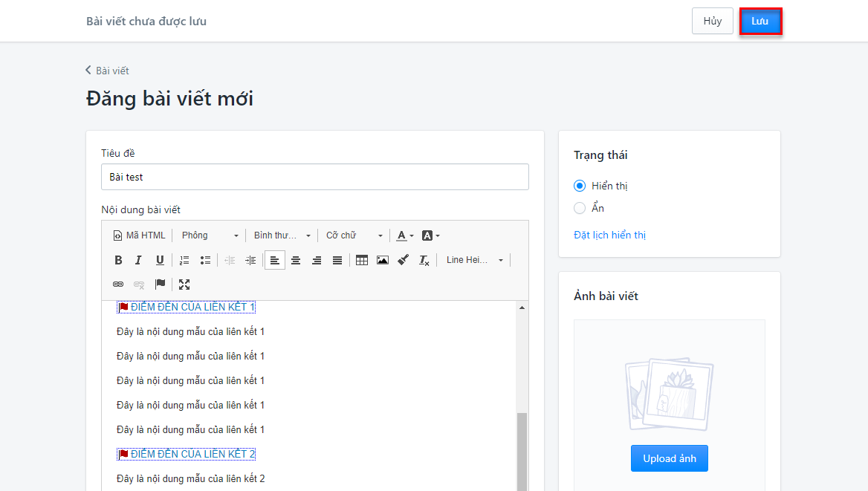Click anchor ĐIỂM ĐẾN CỦA LIÊN KẾT 1
This screenshot has height=491, width=868.
pos(187,308)
